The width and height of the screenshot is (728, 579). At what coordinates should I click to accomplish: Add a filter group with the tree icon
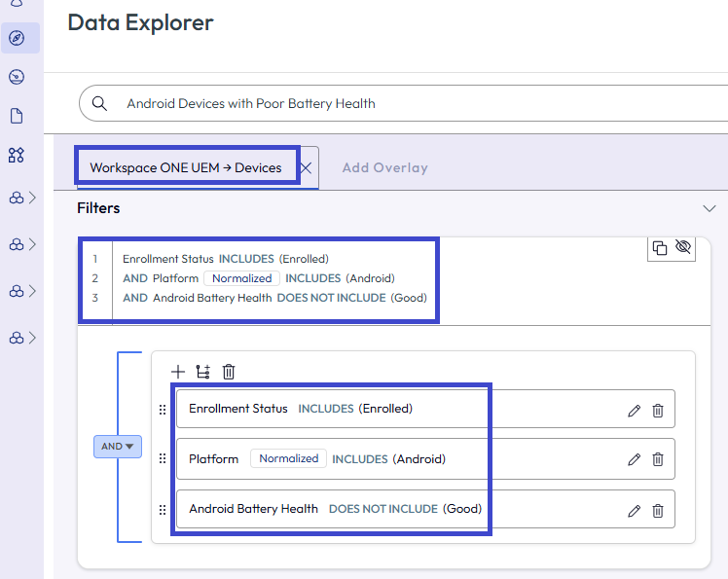pyautogui.click(x=202, y=372)
